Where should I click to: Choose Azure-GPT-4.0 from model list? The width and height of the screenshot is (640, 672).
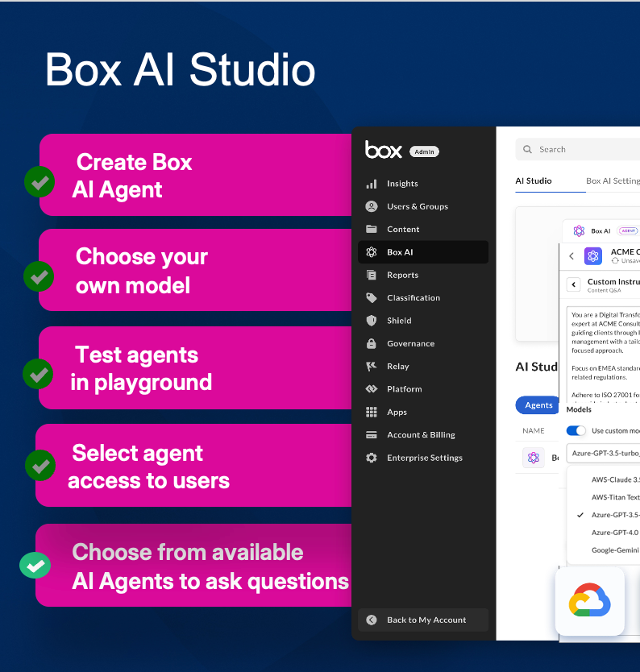(x=615, y=533)
